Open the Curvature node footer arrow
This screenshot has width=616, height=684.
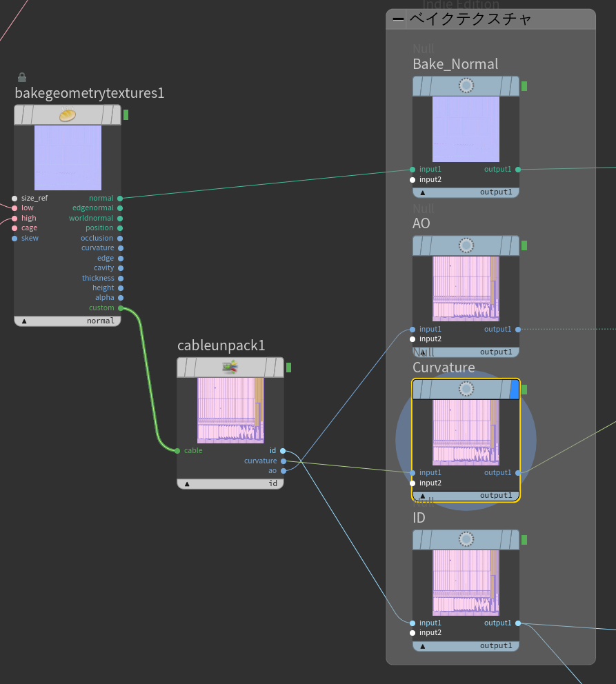tap(423, 496)
